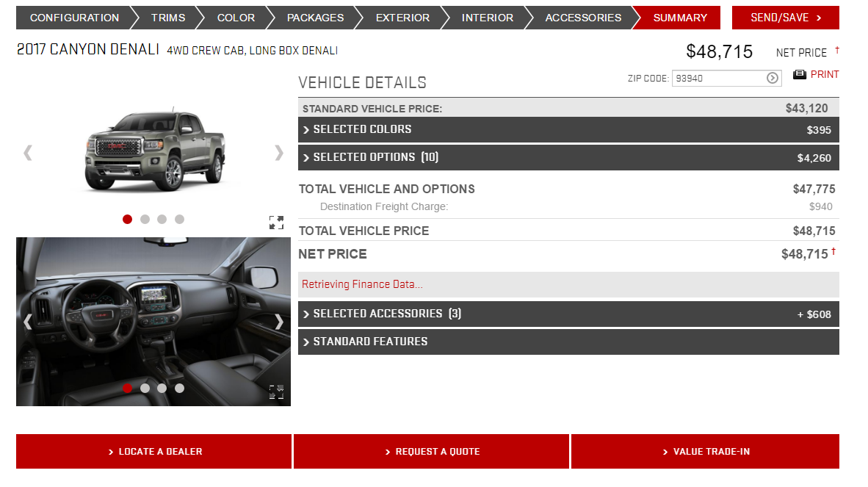Image resolution: width=868 pixels, height=487 pixels.
Task: Open the Accessories step
Action: [583, 18]
